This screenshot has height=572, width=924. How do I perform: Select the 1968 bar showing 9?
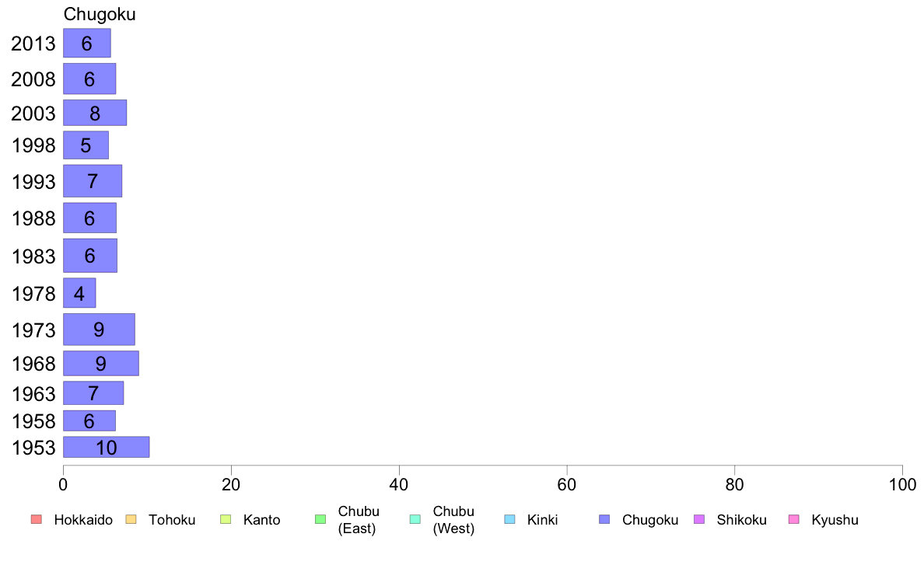point(101,364)
